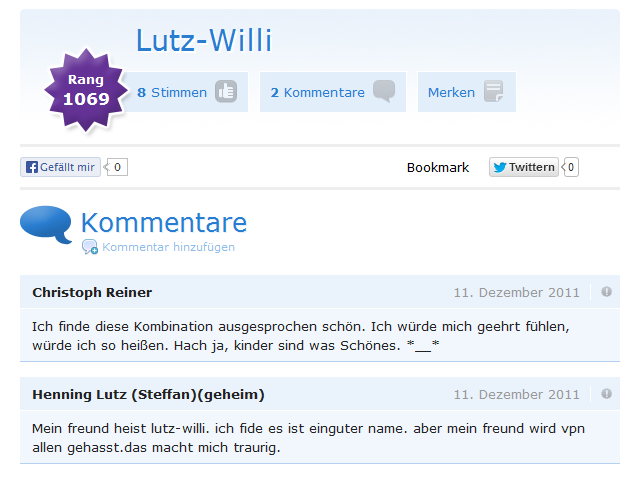Click the Facebook logo in Gefällt mir button
This screenshot has width=633, height=484.
pos(31,167)
